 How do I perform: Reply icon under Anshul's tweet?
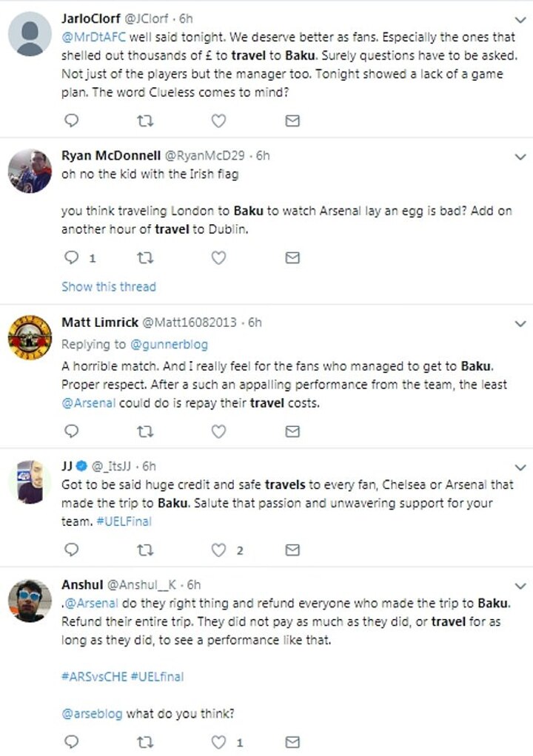[x=71, y=741]
